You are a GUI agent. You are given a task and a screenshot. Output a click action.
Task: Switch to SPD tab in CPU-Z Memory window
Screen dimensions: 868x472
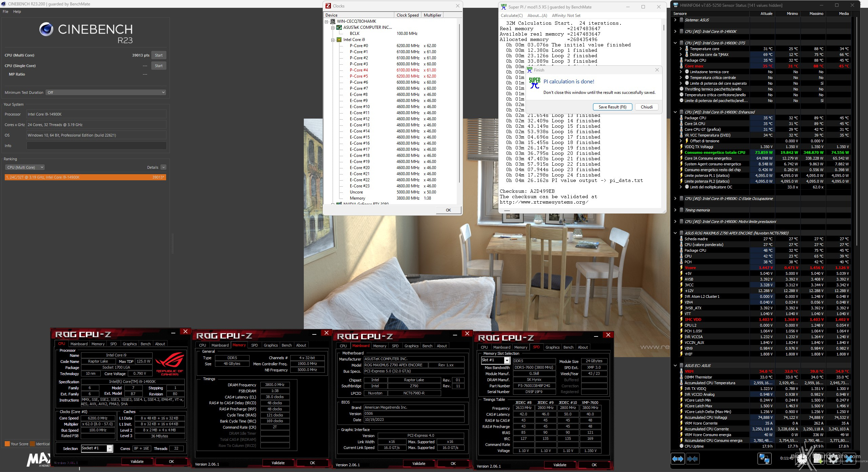[x=254, y=345]
